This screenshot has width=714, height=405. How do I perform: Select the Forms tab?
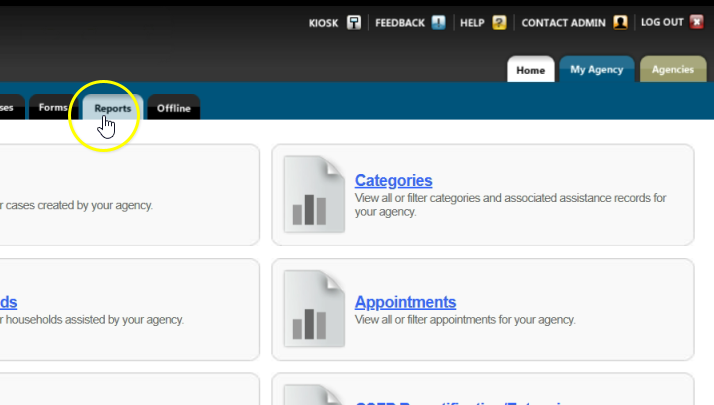[52, 108]
